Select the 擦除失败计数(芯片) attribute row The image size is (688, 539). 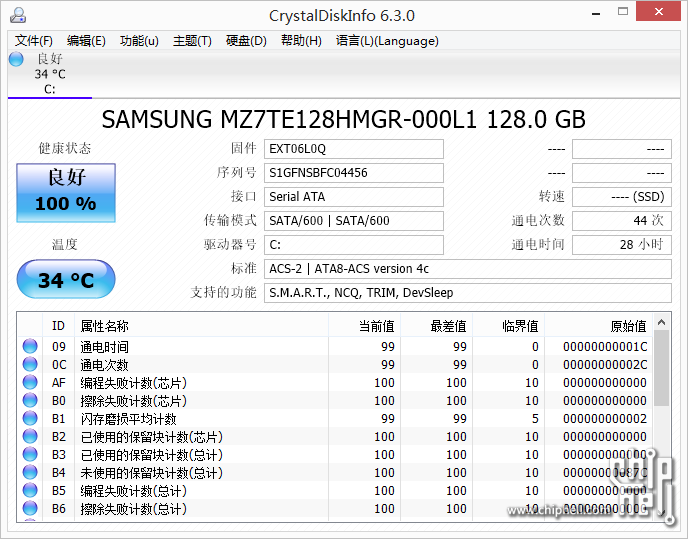click(335, 400)
